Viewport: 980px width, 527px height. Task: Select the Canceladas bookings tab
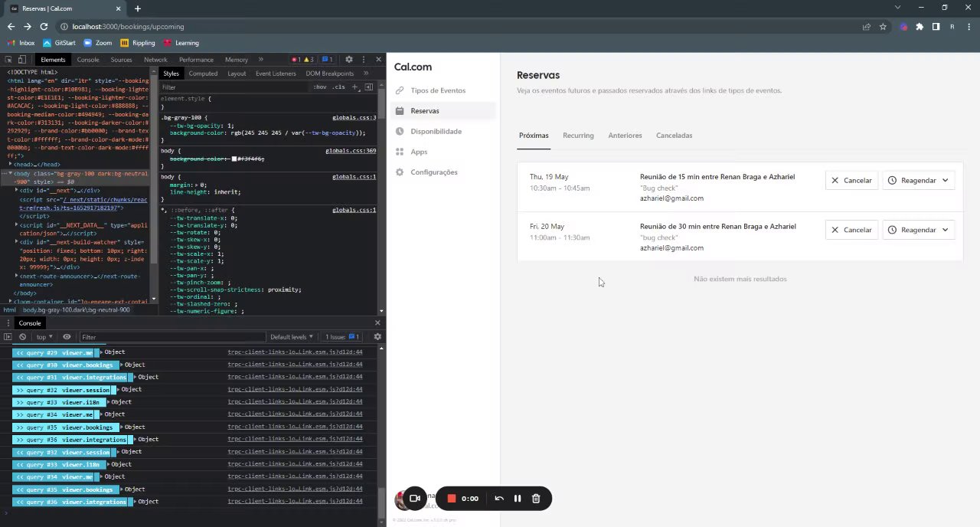pyautogui.click(x=674, y=135)
